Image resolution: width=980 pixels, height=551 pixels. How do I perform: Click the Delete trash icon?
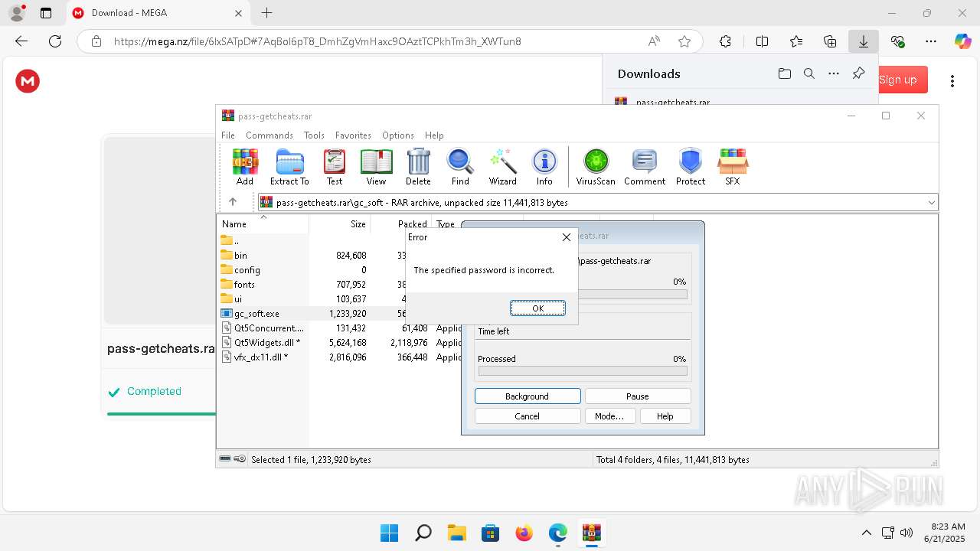tap(418, 167)
